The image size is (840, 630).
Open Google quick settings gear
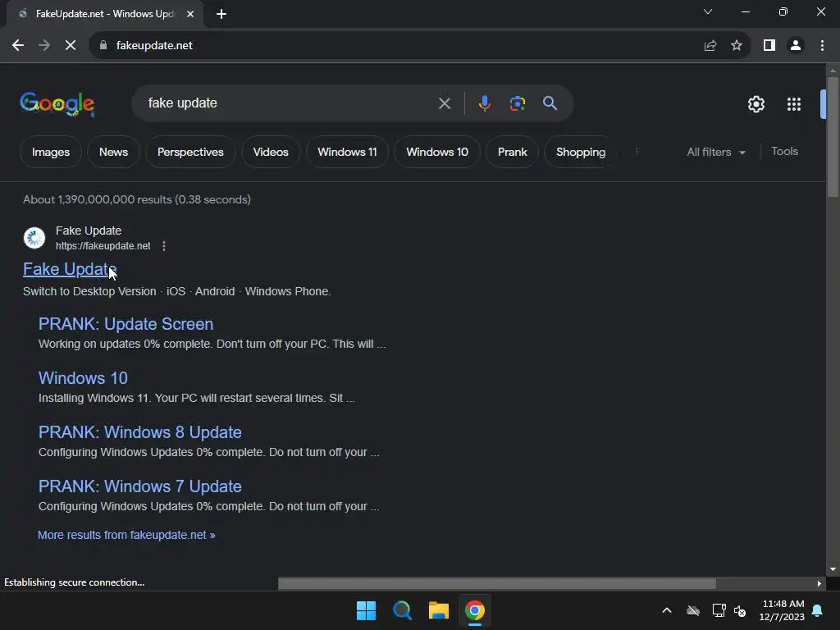click(756, 104)
